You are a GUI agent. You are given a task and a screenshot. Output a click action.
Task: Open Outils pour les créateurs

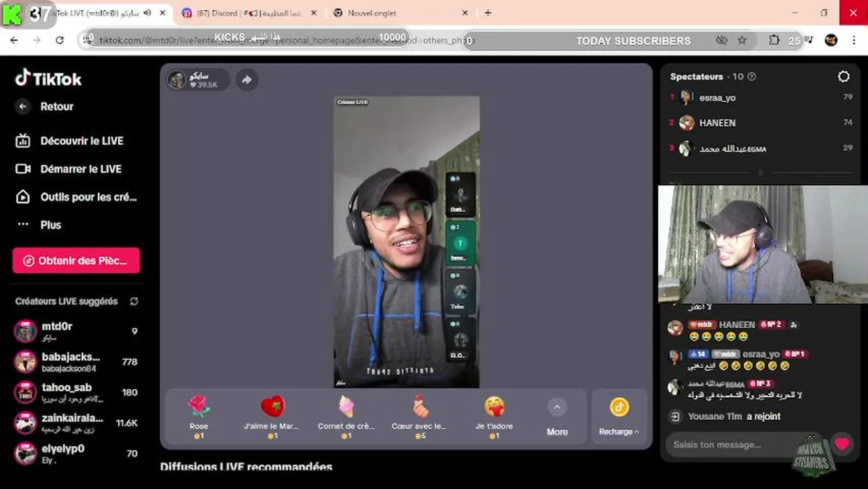75,197
